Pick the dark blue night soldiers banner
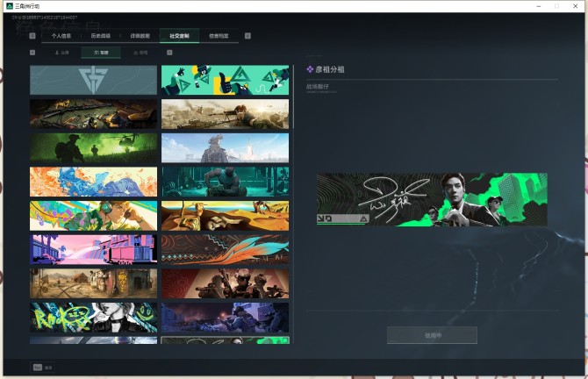The image size is (588, 379). click(x=225, y=318)
